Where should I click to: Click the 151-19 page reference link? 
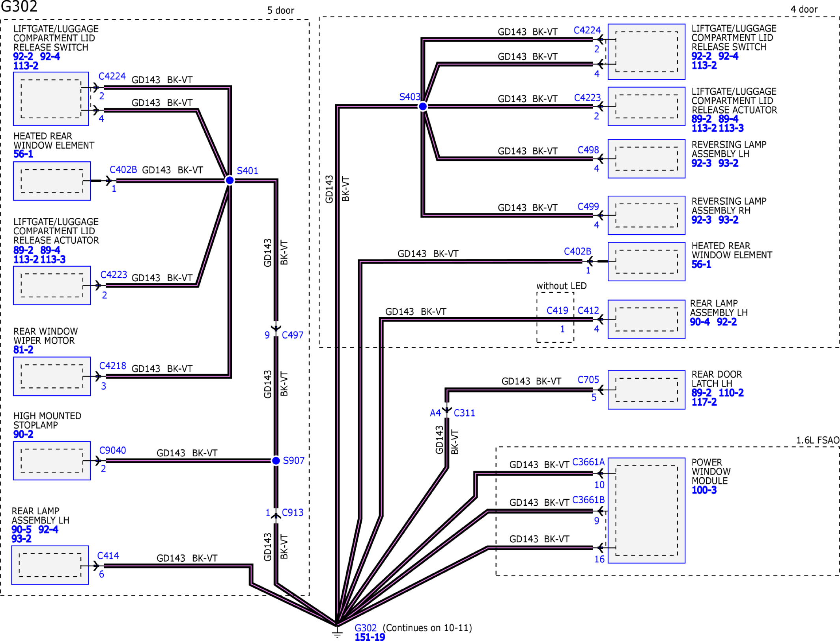370,637
